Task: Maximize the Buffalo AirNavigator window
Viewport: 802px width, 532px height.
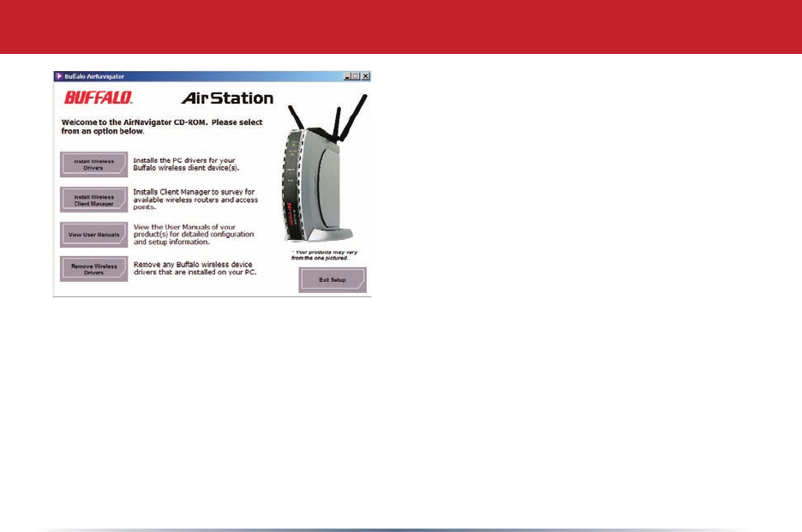Action: (356, 76)
